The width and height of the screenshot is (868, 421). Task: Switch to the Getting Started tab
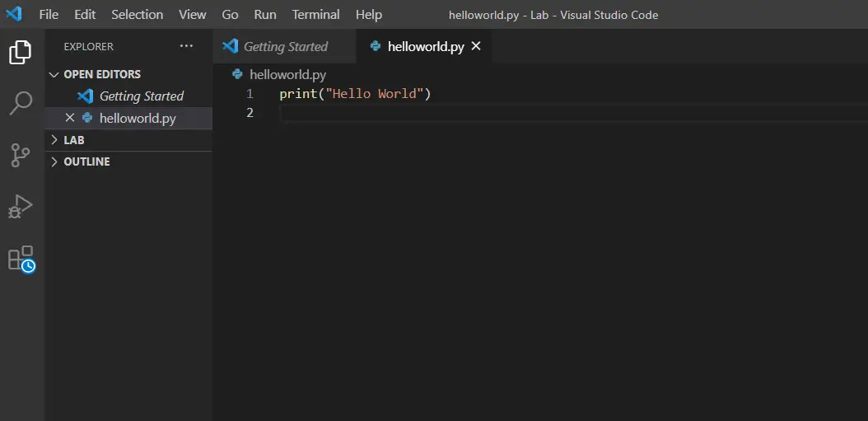[x=285, y=46]
